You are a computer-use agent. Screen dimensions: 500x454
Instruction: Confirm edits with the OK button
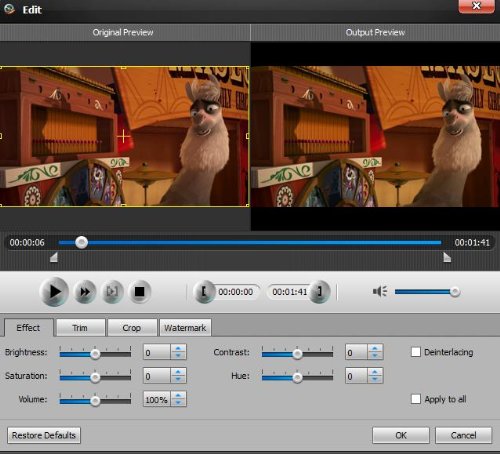[x=401, y=435]
